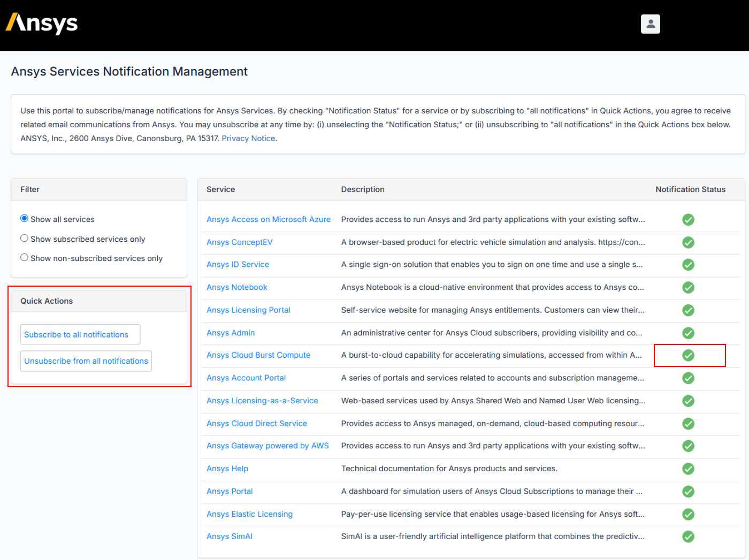Open the Privacy Notice link

tap(248, 139)
